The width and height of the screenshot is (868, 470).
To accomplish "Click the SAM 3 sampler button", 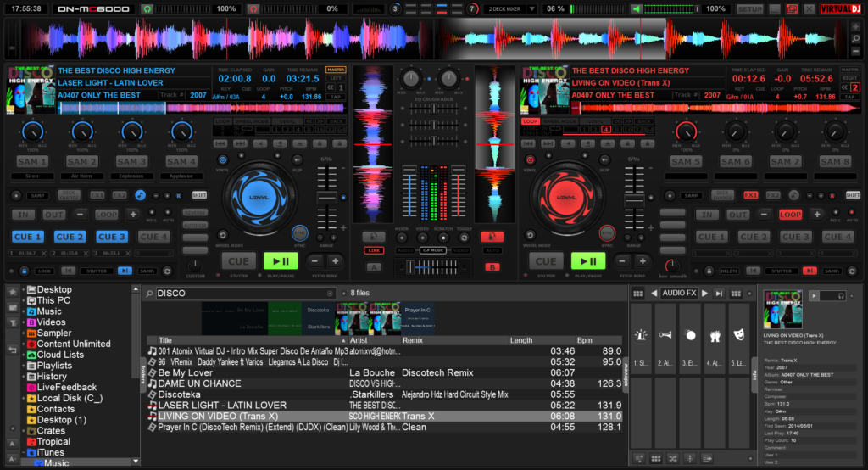I will click(x=131, y=162).
